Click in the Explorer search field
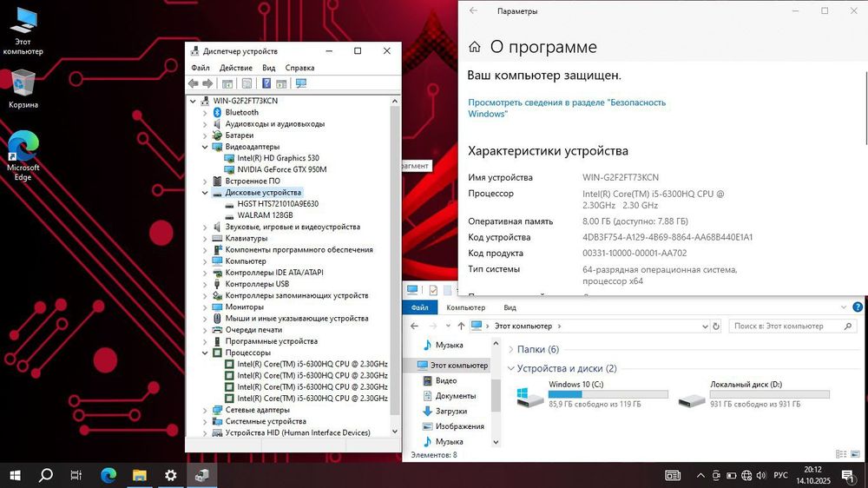The height and width of the screenshot is (488, 868). pos(792,326)
